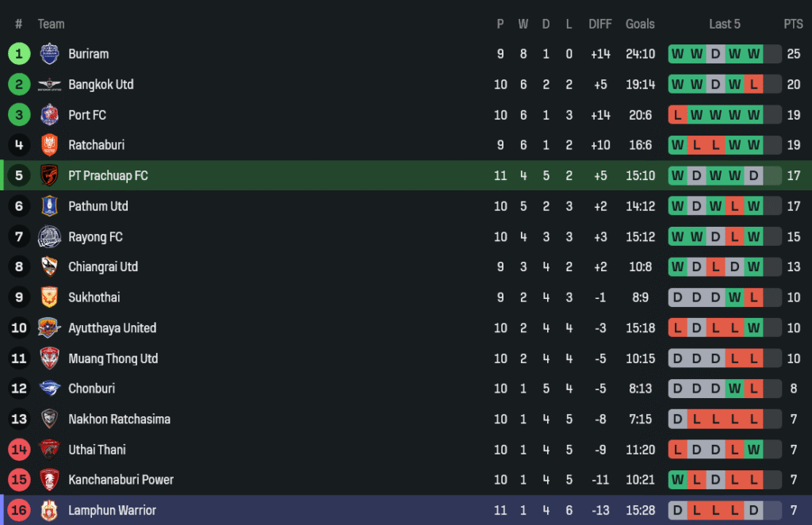This screenshot has width=812, height=525.
Task: Click the Sukhothai club crest
Action: pyautogui.click(x=49, y=297)
